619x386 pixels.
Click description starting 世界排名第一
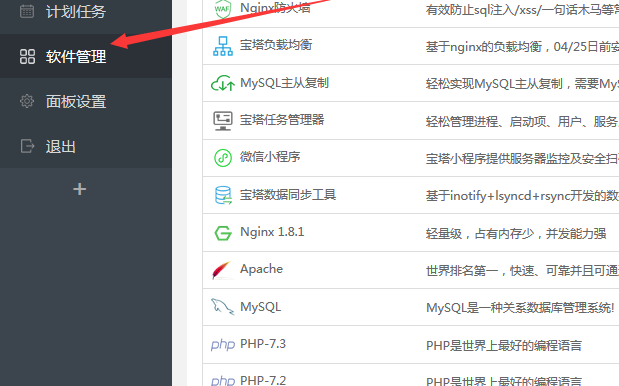point(522,271)
